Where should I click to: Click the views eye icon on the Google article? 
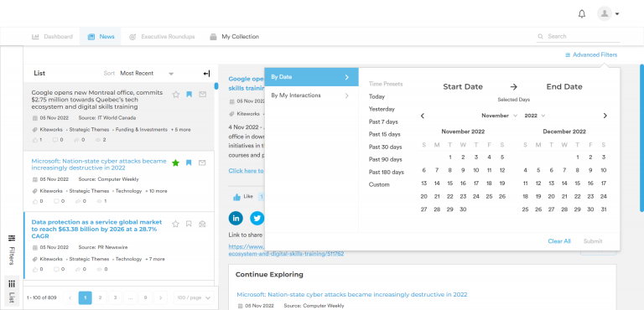98,140
